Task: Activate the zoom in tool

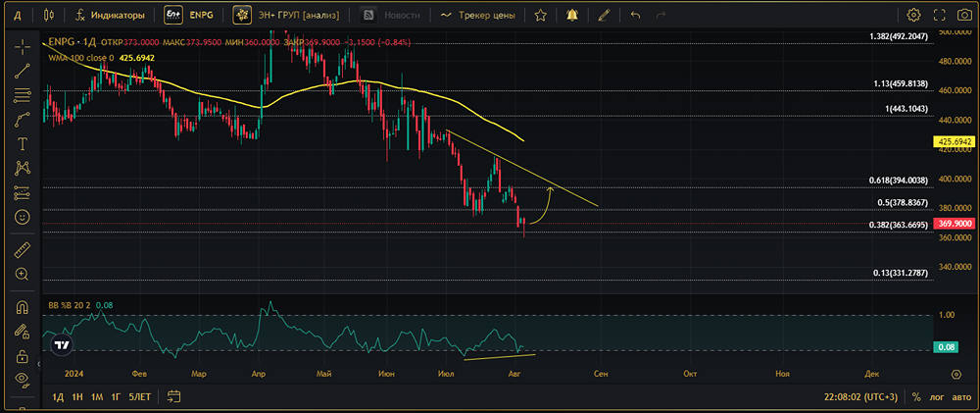Action: 23,275
